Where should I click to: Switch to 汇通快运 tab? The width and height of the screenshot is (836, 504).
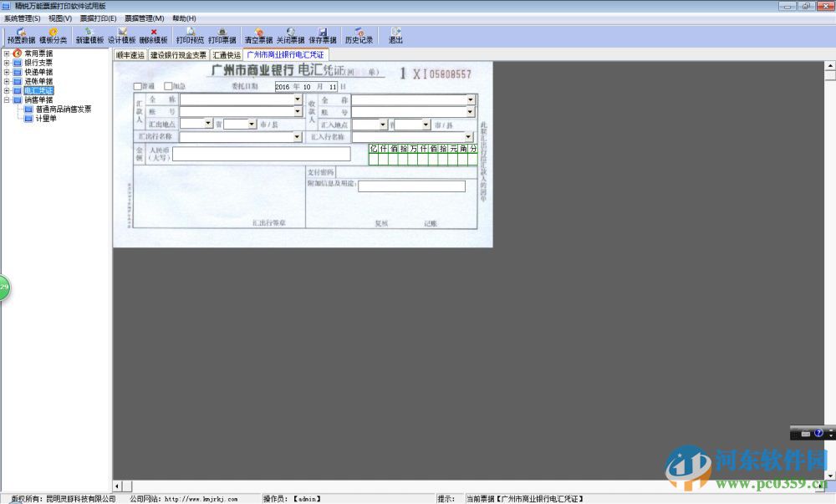tap(227, 55)
